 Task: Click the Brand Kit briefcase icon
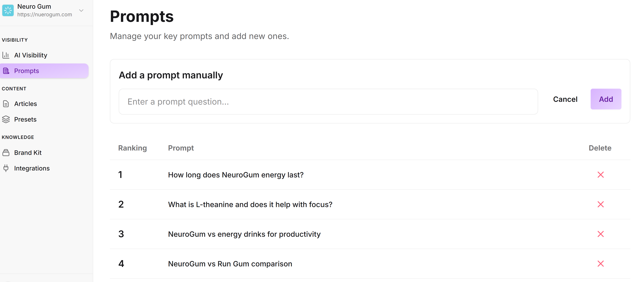pos(6,152)
